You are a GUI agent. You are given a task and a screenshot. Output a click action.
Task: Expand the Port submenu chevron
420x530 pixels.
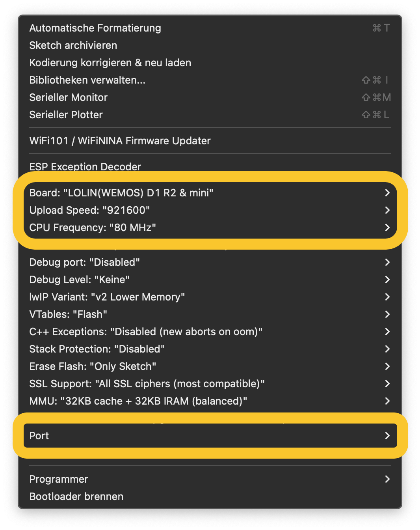[387, 436]
